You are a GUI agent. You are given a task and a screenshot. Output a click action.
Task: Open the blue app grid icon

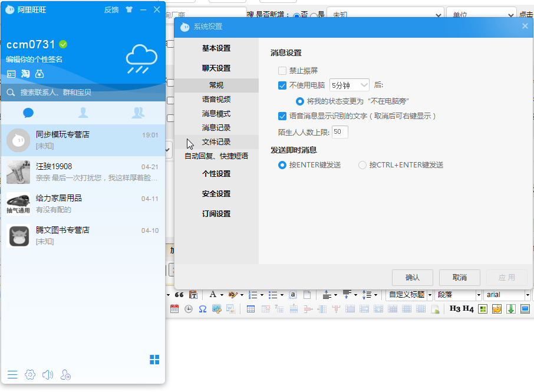pos(154,360)
